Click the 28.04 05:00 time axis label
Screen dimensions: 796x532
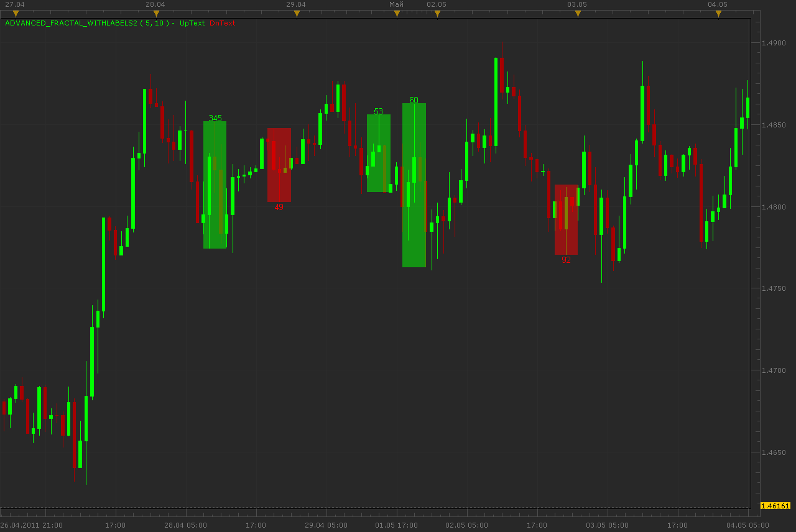185,525
